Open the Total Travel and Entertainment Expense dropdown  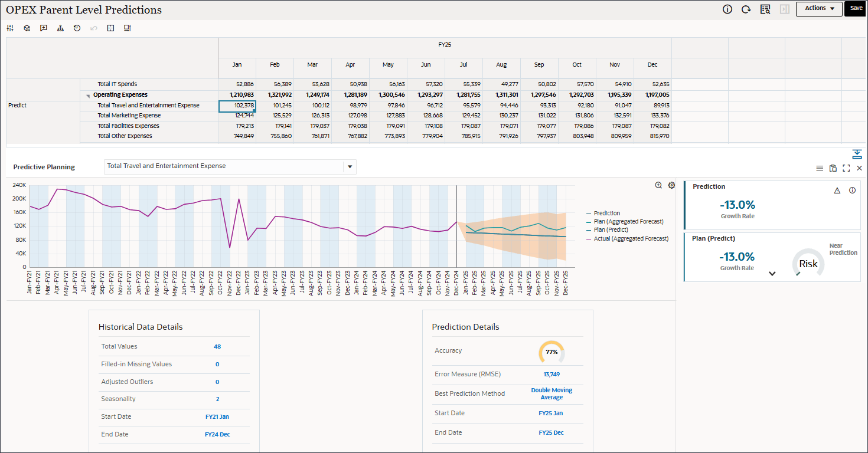pos(350,167)
